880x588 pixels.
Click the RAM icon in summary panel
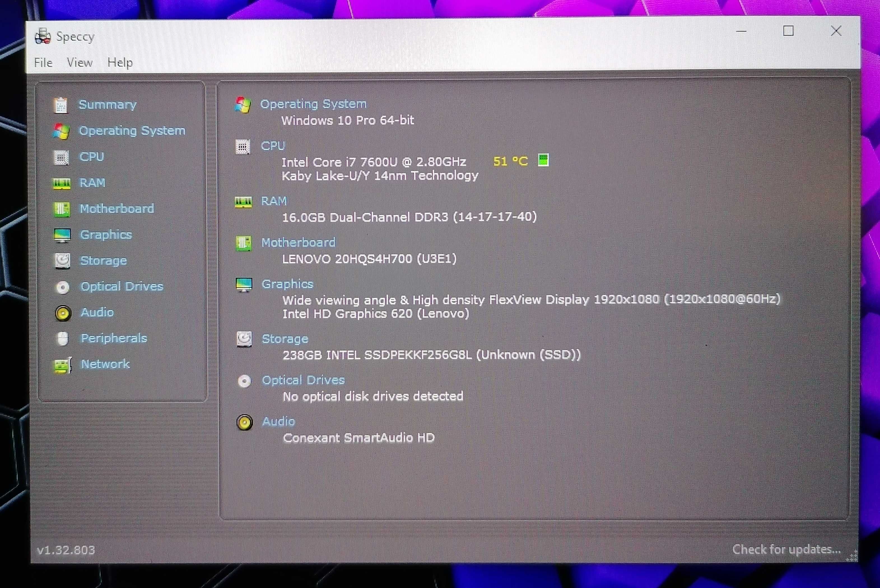click(243, 203)
